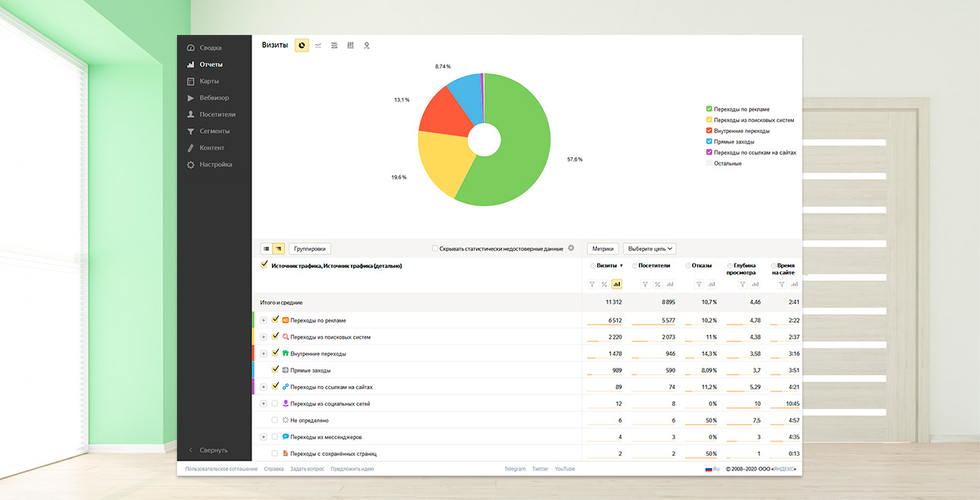Uncheck the Прямые заходы row checkbox

[275, 370]
